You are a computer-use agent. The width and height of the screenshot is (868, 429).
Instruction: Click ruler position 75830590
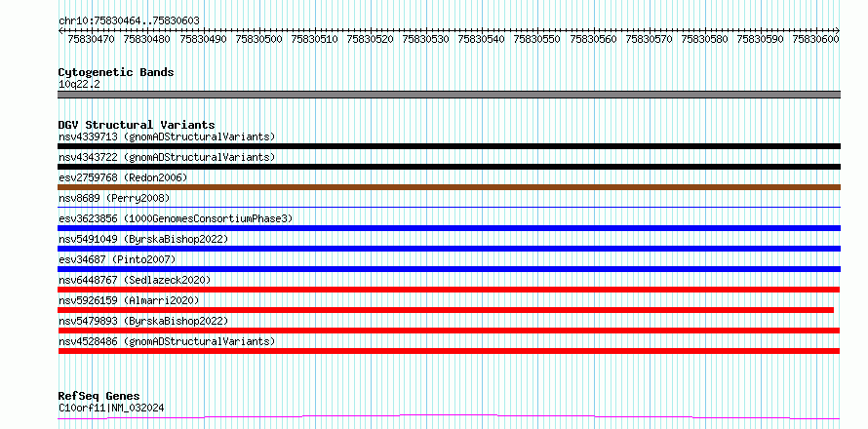click(x=760, y=39)
